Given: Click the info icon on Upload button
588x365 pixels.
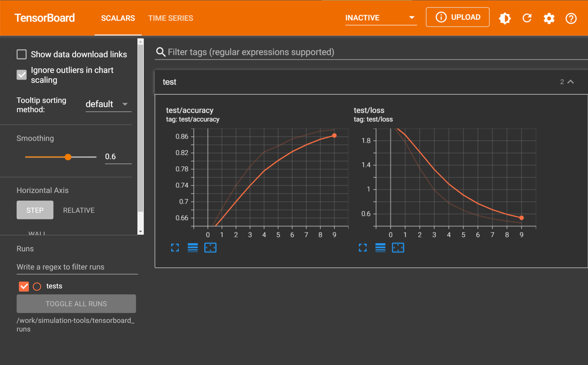Looking at the screenshot, I should (x=441, y=17).
